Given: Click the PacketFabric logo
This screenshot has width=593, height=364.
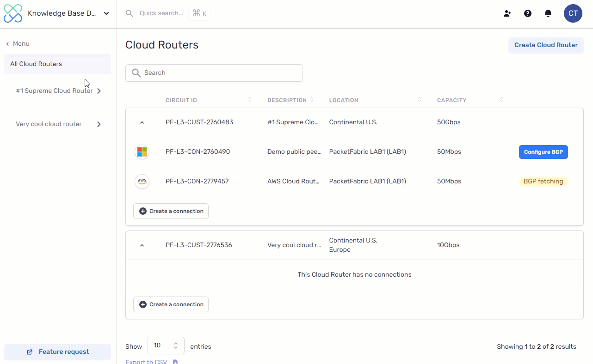Looking at the screenshot, I should coord(12,13).
